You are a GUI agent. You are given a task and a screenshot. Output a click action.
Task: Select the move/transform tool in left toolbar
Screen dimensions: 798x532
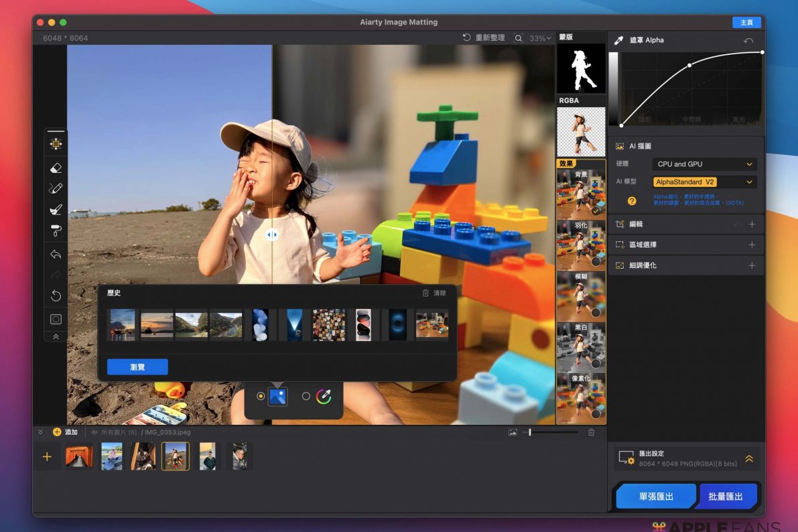[56, 144]
